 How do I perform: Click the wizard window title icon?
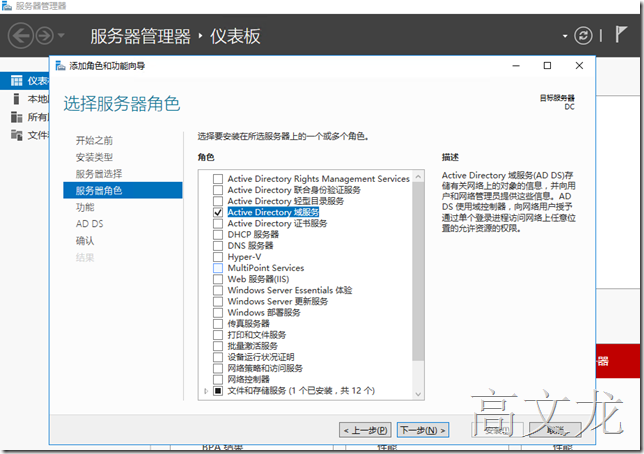click(60, 66)
